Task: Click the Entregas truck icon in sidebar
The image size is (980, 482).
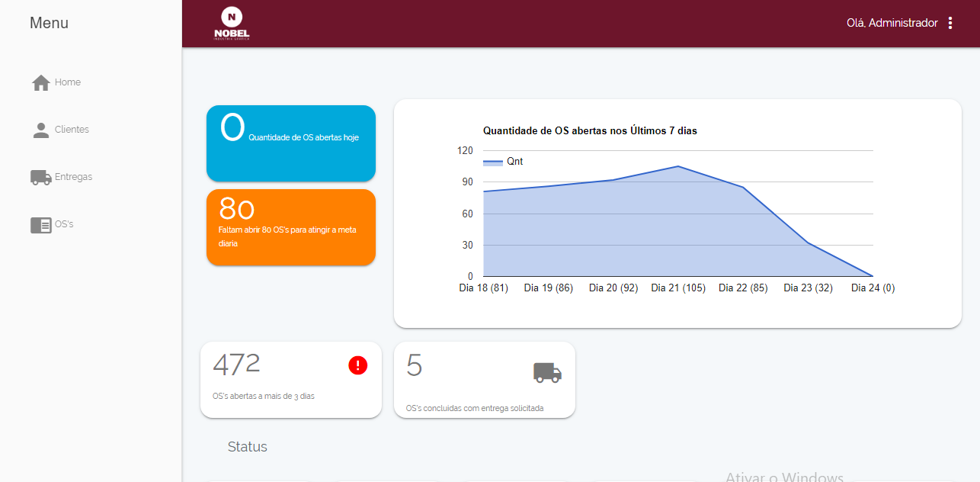Action: [40, 177]
